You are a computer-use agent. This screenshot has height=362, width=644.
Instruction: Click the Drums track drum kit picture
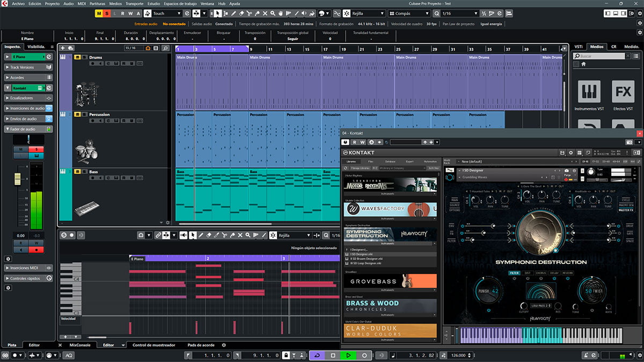click(x=87, y=94)
